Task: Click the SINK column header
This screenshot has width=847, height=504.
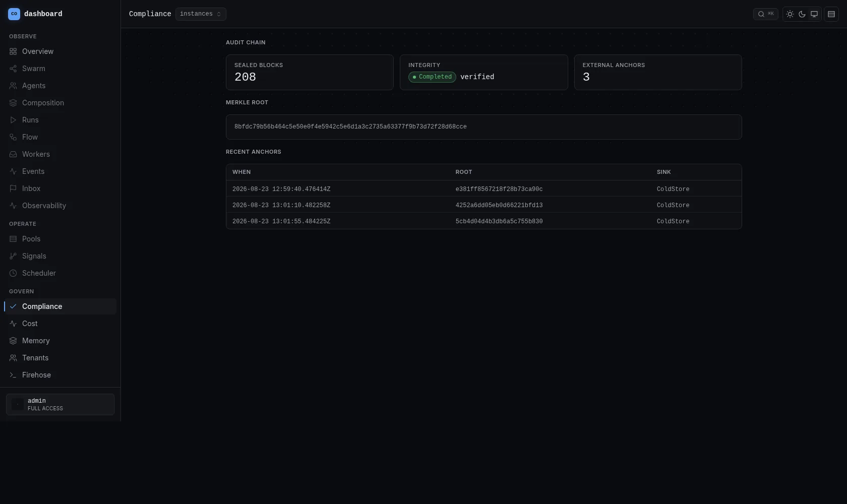Action: [x=663, y=172]
